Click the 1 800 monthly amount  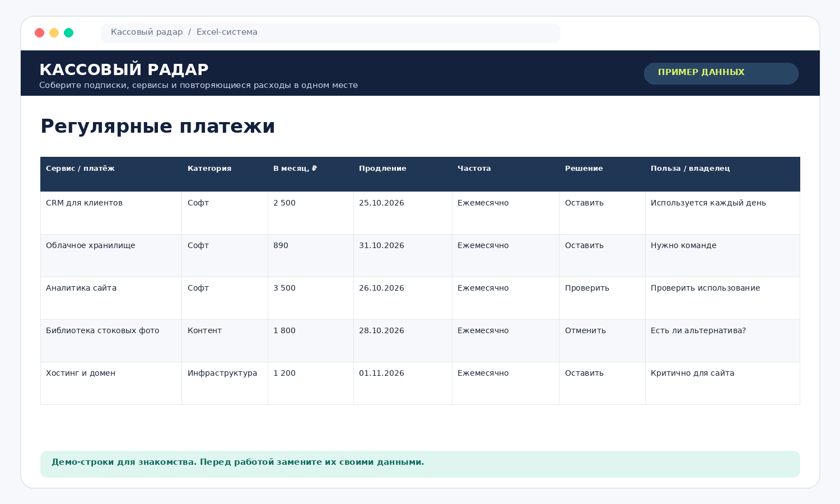(x=310, y=340)
